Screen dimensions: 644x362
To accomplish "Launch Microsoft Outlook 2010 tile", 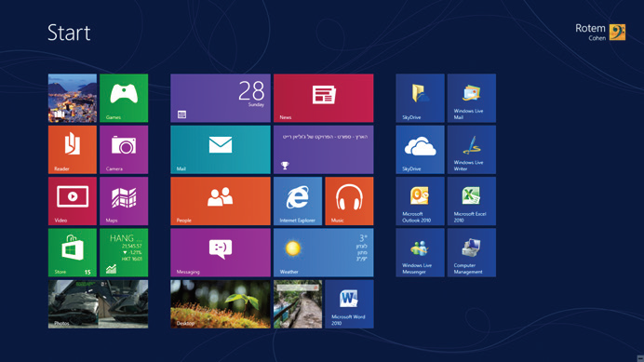I will pos(420,201).
